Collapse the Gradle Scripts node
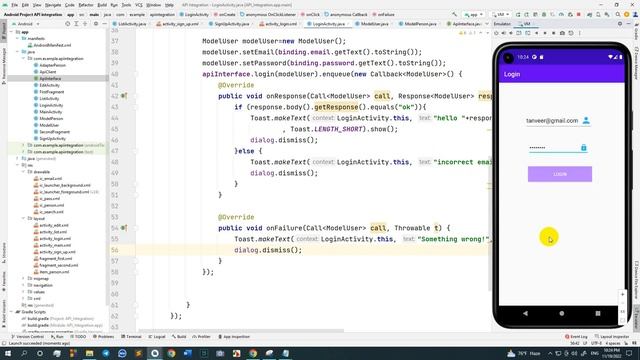The image size is (640, 360). coord(12,312)
